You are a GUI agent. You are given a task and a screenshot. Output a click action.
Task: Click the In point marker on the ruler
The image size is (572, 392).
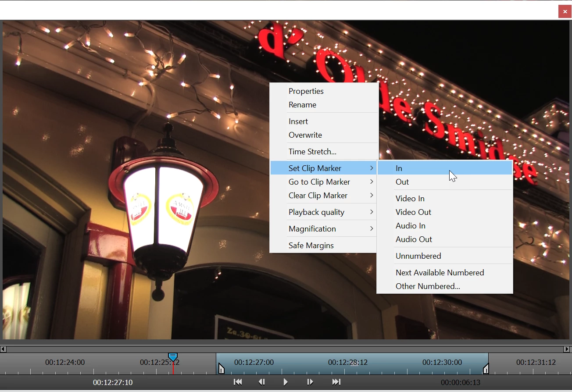coord(221,369)
